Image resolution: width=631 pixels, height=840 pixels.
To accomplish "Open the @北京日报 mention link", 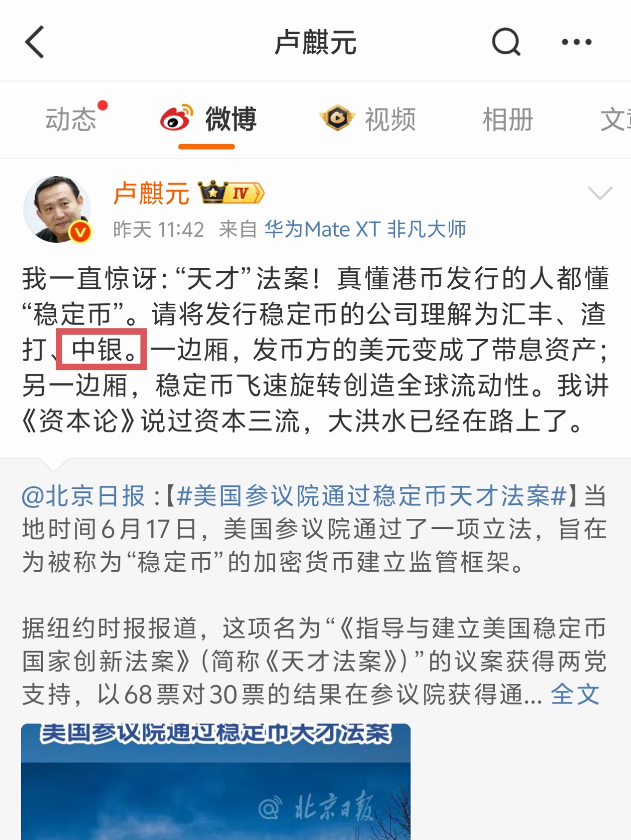I will (83, 496).
